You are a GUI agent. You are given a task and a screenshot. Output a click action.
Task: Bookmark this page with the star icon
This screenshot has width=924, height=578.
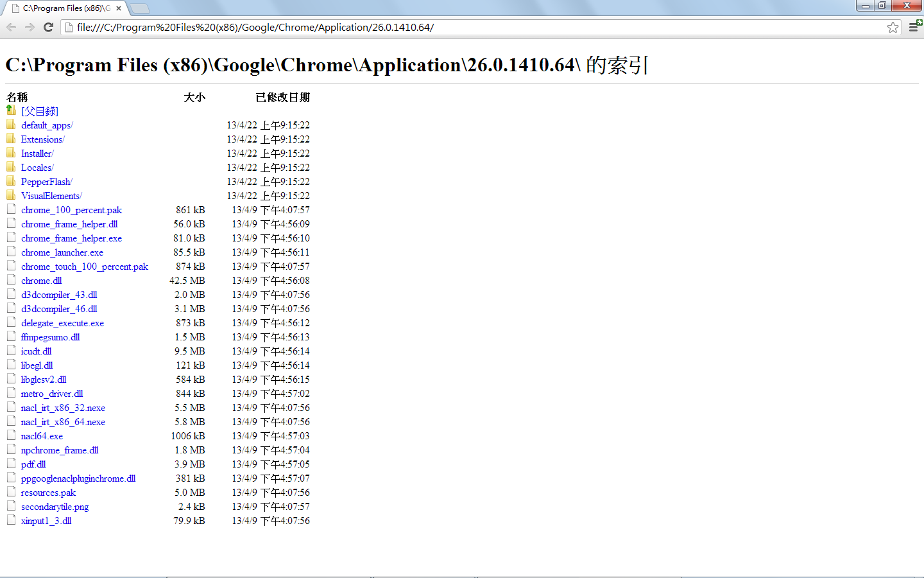pyautogui.click(x=893, y=27)
